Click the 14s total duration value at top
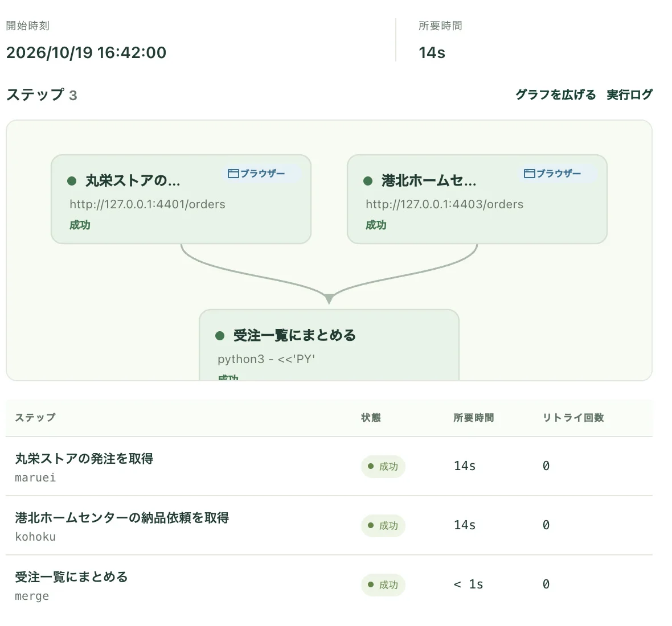This screenshot has width=672, height=626. 432,53
